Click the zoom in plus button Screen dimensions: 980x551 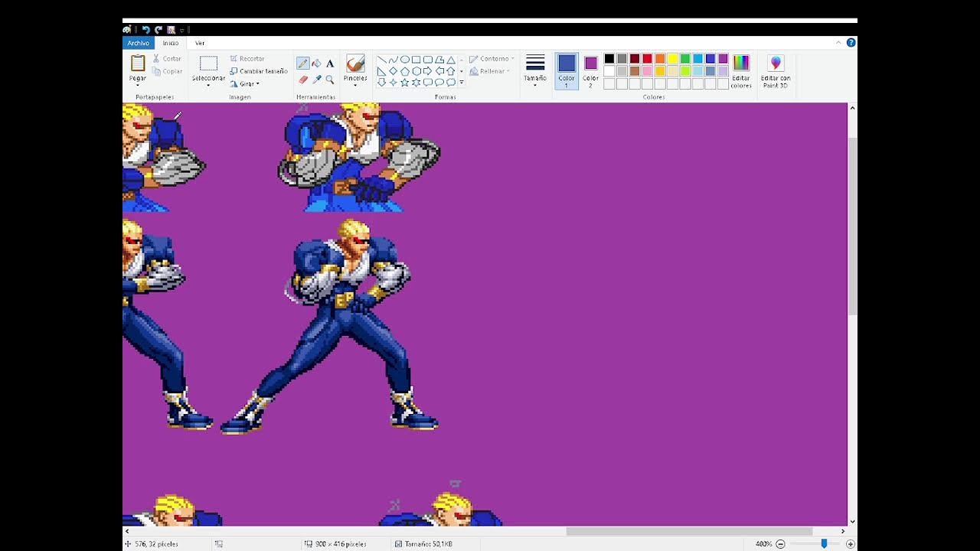850,544
